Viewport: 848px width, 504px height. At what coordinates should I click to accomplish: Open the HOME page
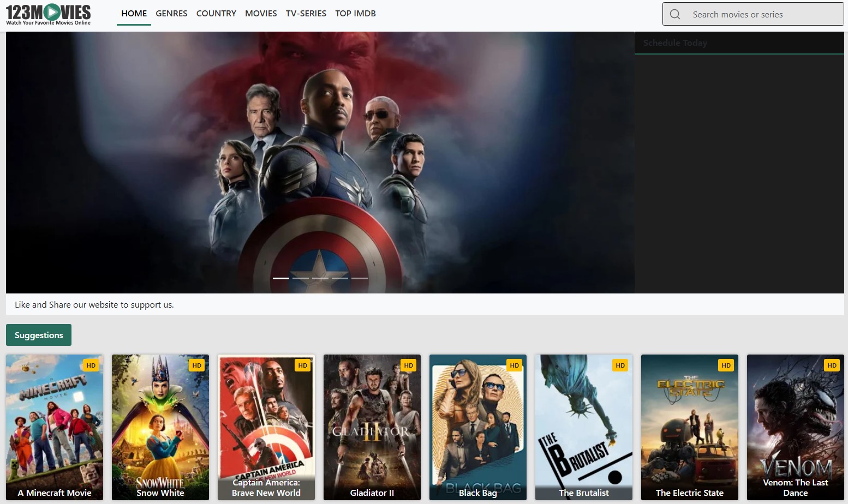pos(134,13)
